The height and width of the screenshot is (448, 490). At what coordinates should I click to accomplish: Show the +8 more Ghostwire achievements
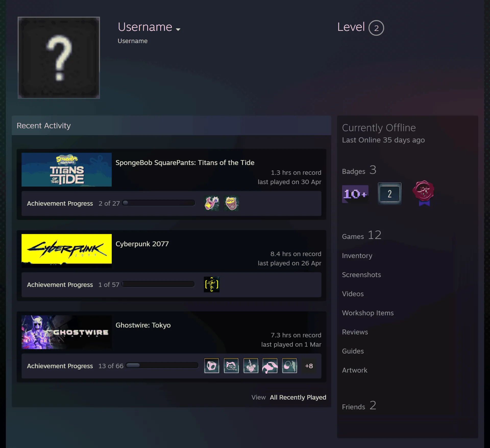(x=309, y=366)
